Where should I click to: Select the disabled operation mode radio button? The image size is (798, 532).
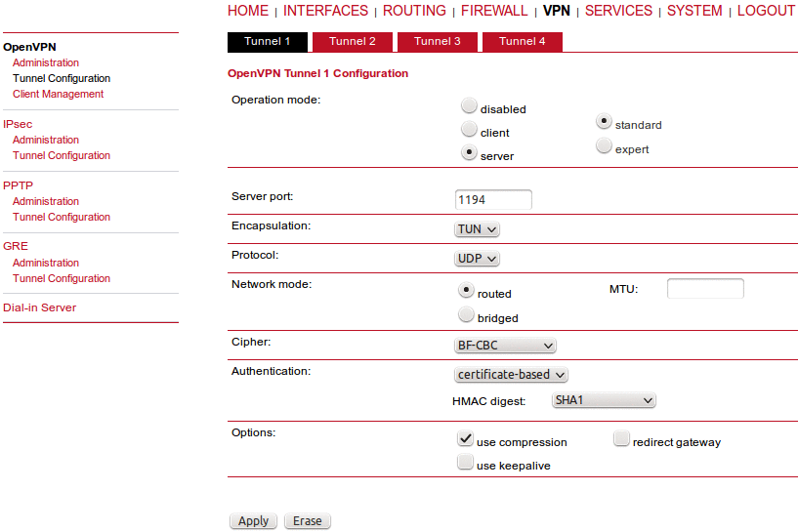(469, 105)
